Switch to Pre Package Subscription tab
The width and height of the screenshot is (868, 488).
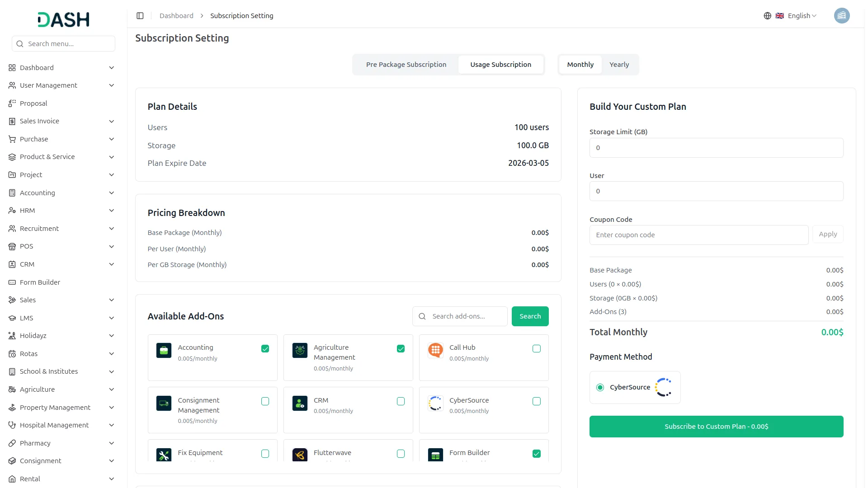(x=406, y=65)
